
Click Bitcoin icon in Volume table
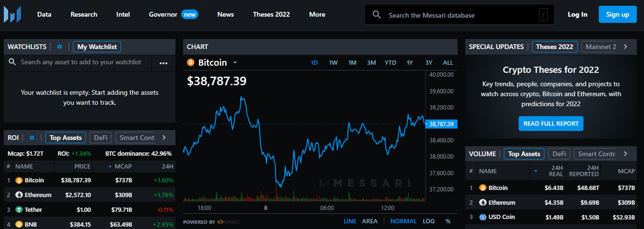pyautogui.click(x=482, y=188)
